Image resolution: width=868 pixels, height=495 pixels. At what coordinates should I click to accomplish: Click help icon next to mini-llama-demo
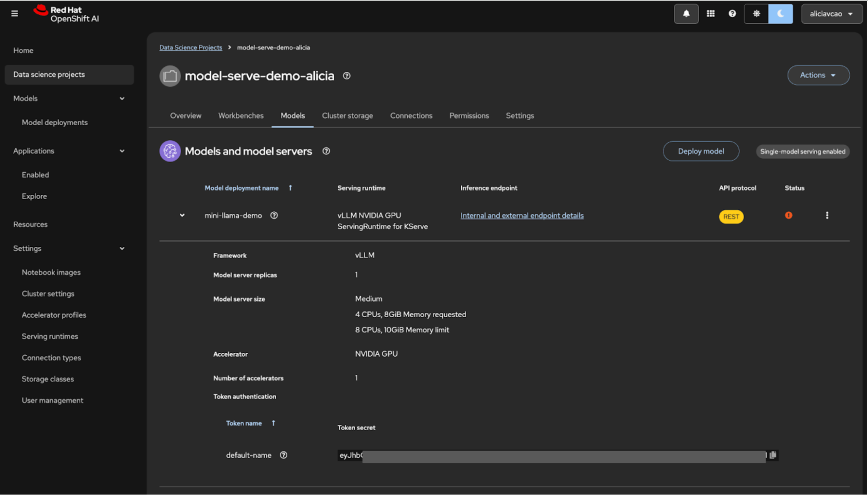(274, 216)
